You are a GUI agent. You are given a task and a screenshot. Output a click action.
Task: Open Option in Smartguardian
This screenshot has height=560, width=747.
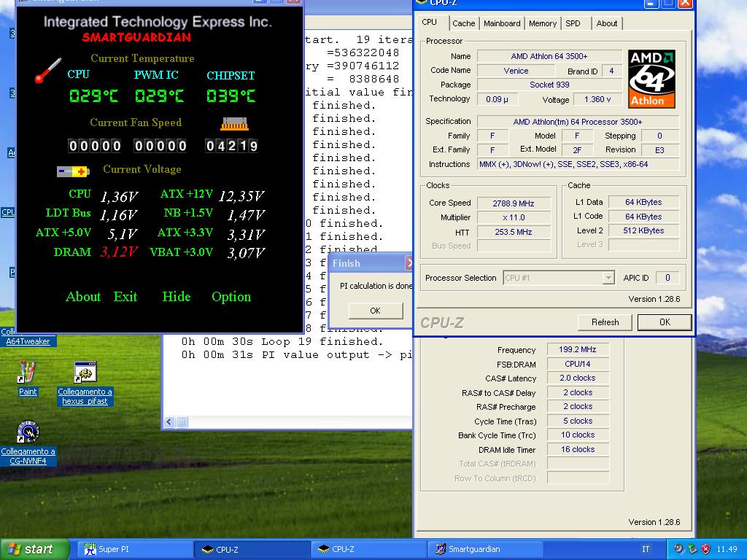(231, 297)
